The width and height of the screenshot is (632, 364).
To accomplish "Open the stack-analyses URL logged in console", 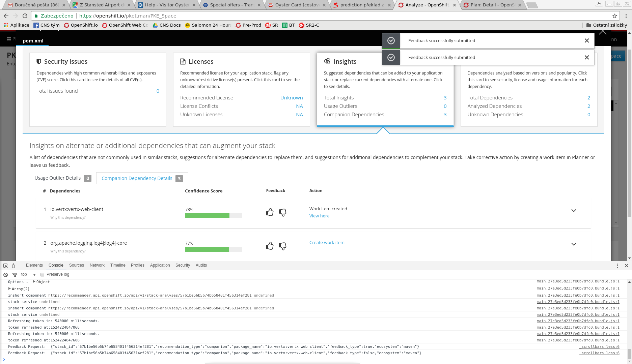I will point(150,295).
